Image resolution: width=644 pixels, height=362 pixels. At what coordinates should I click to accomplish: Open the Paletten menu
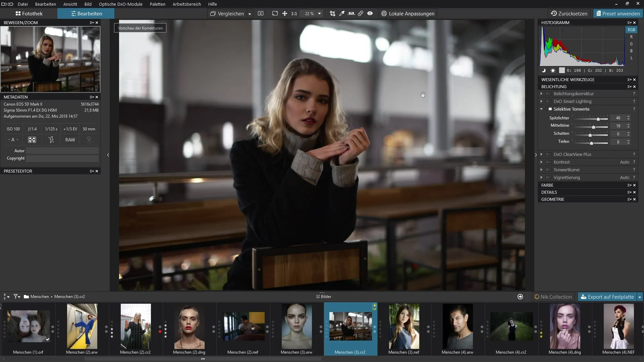click(157, 4)
